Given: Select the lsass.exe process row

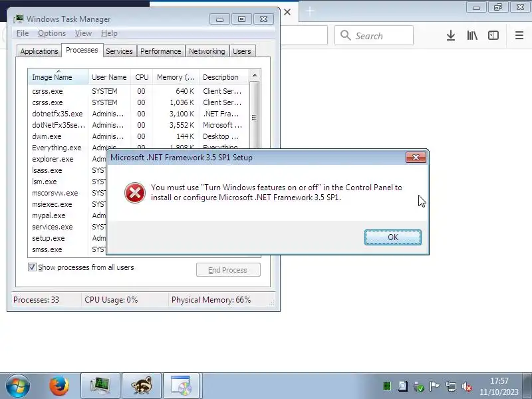Looking at the screenshot, I should click(68, 170).
